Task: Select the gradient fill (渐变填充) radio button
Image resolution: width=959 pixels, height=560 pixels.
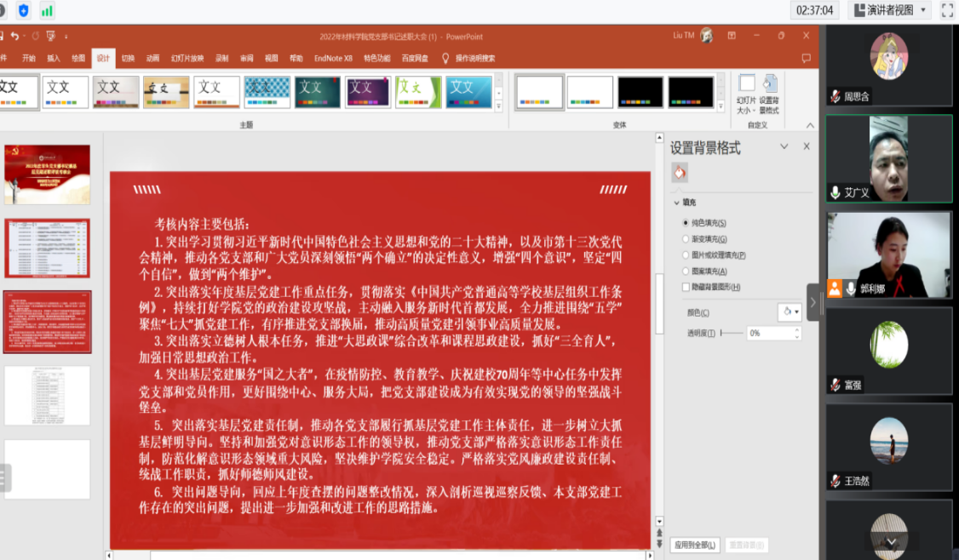Action: point(686,239)
